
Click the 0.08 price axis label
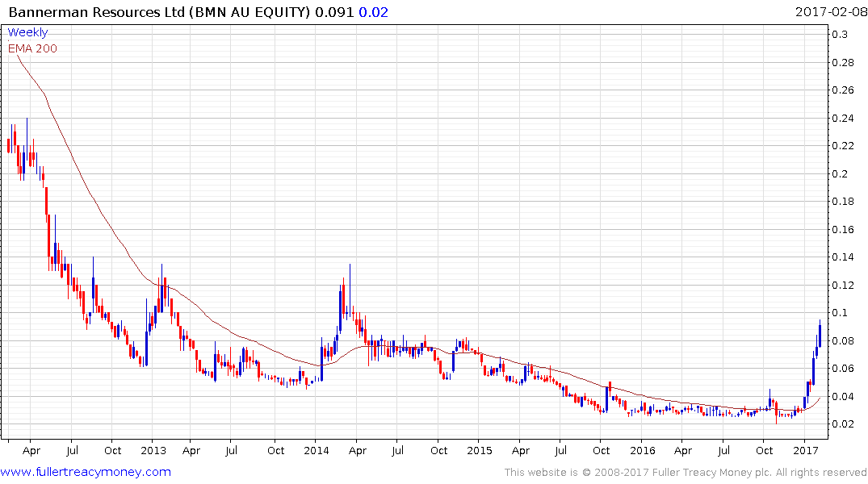843,340
